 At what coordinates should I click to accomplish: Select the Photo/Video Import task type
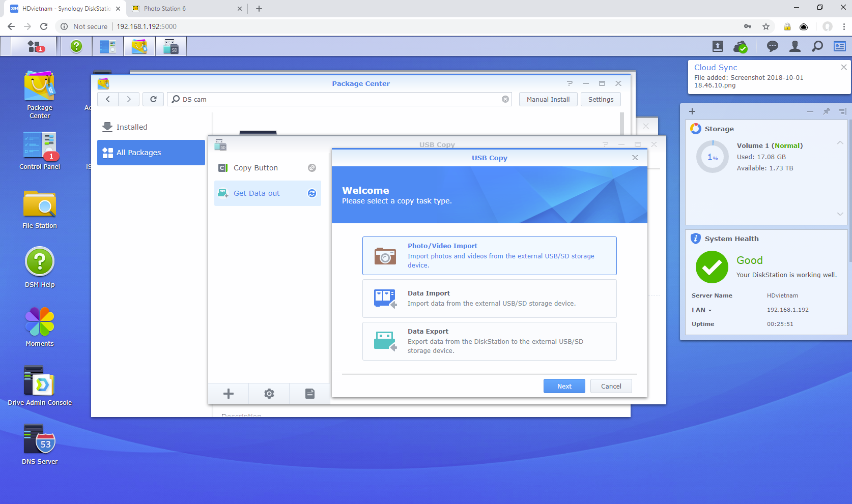pos(490,256)
